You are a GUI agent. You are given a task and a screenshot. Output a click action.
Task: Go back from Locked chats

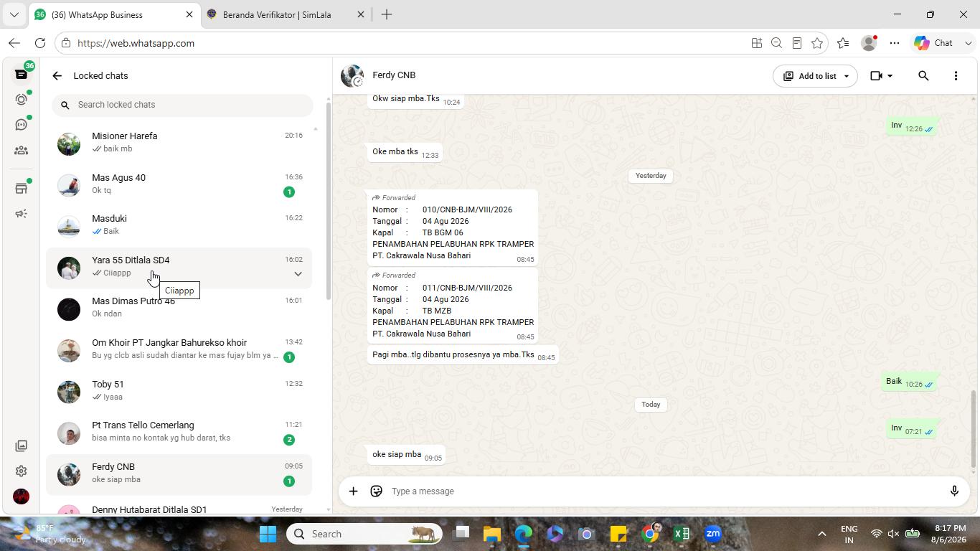tap(57, 75)
